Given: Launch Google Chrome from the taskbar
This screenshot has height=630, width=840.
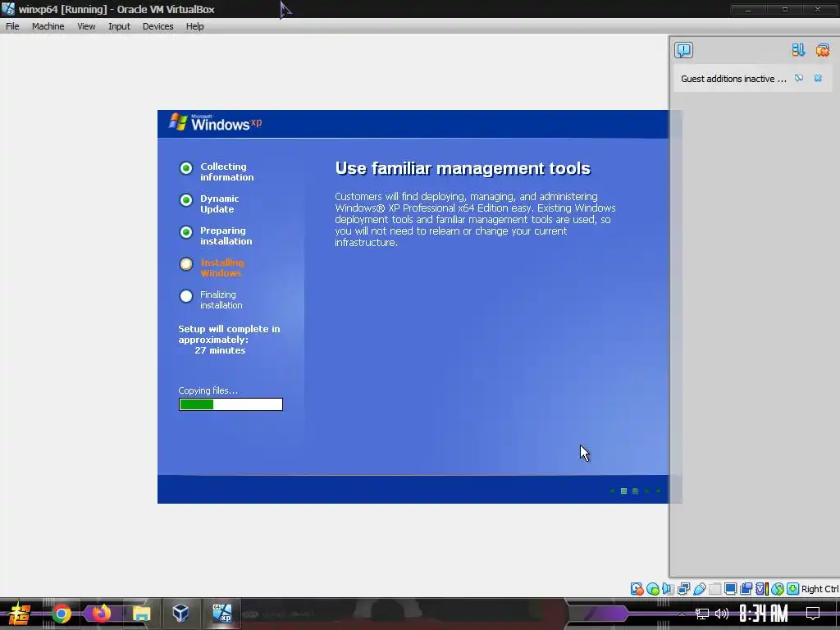Looking at the screenshot, I should (x=61, y=614).
